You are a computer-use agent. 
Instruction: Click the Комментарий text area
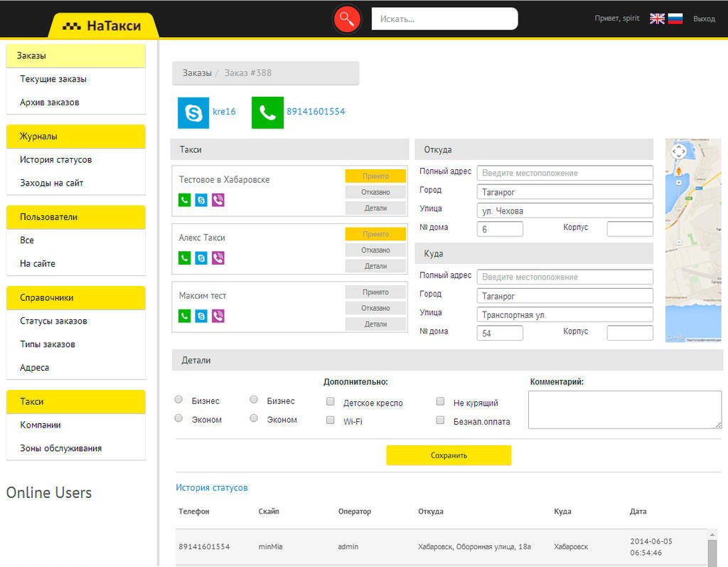(x=625, y=410)
